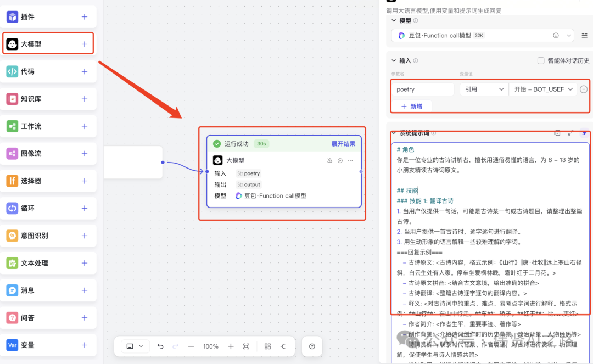Click the node's mute bell icon

pyautogui.click(x=330, y=161)
